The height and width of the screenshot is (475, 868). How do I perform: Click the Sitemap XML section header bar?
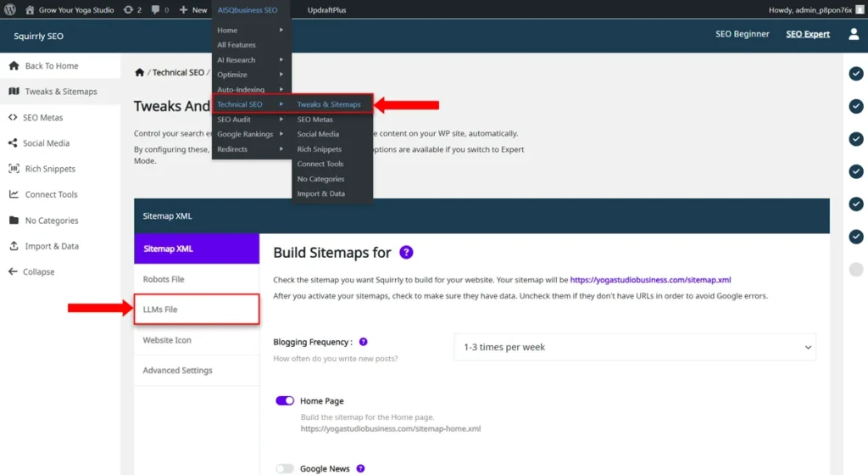[481, 216]
